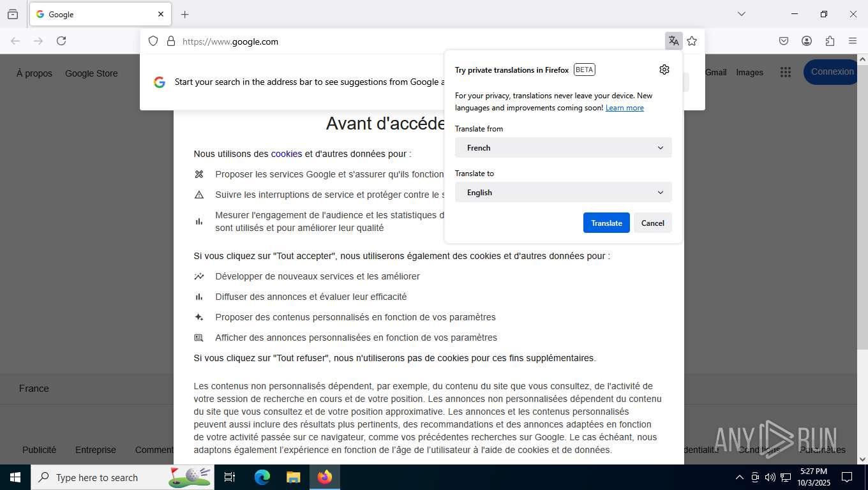Click scrollbar down arrow
This screenshot has width=868, height=490.
tap(862, 459)
